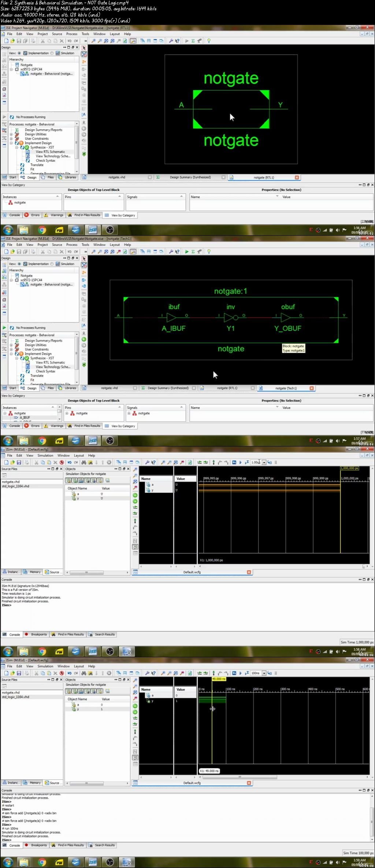
Task: Collapse Implement Design in the first frame processes
Action: point(11,143)
